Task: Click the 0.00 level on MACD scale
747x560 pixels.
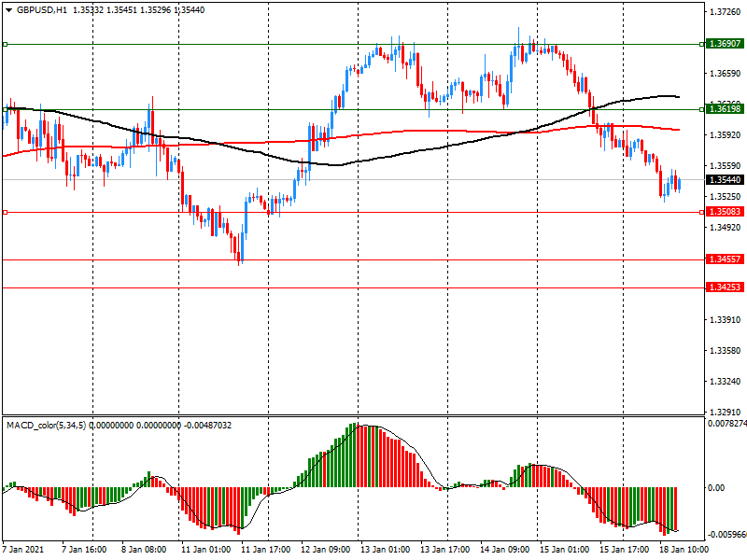Action: [717, 487]
